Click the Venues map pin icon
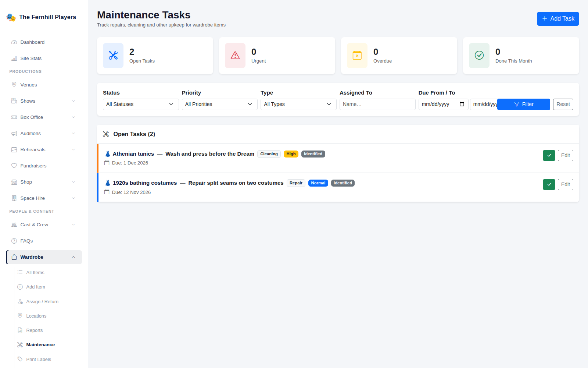 pyautogui.click(x=14, y=85)
